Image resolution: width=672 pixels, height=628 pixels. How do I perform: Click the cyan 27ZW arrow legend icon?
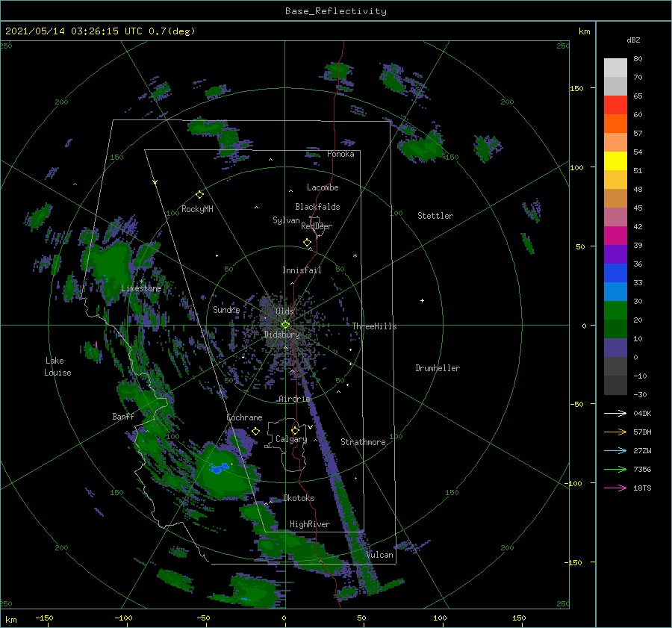pyautogui.click(x=615, y=450)
